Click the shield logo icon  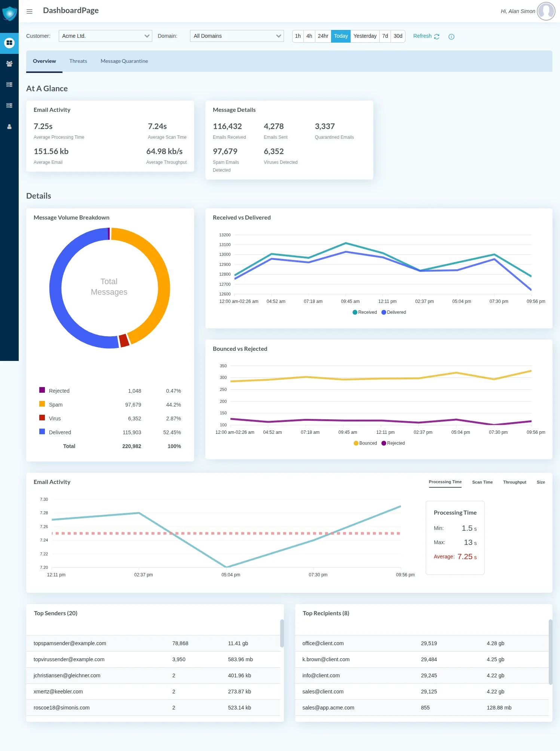9,13
